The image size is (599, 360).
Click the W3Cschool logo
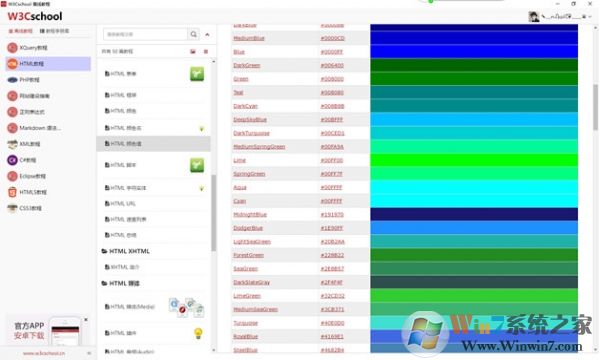coord(35,16)
